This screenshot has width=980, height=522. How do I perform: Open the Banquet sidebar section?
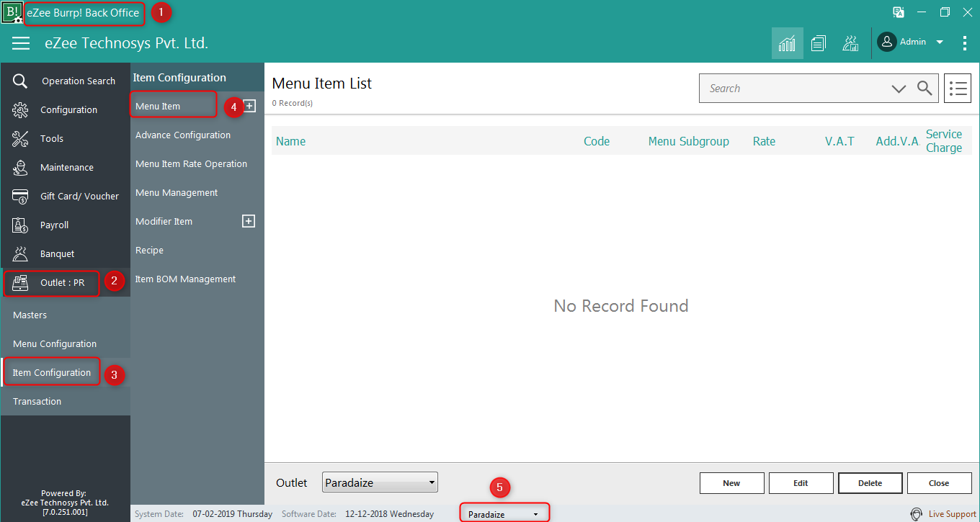pos(65,254)
